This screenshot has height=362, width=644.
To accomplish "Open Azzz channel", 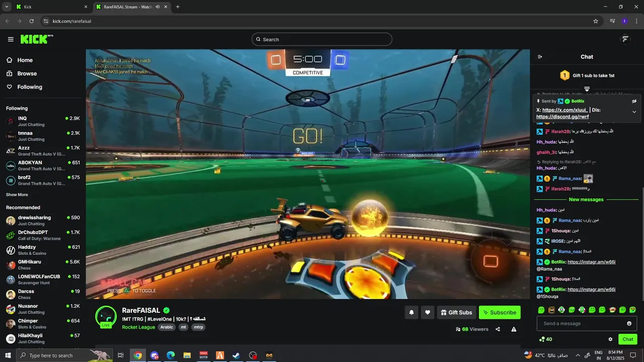I will coord(43,151).
